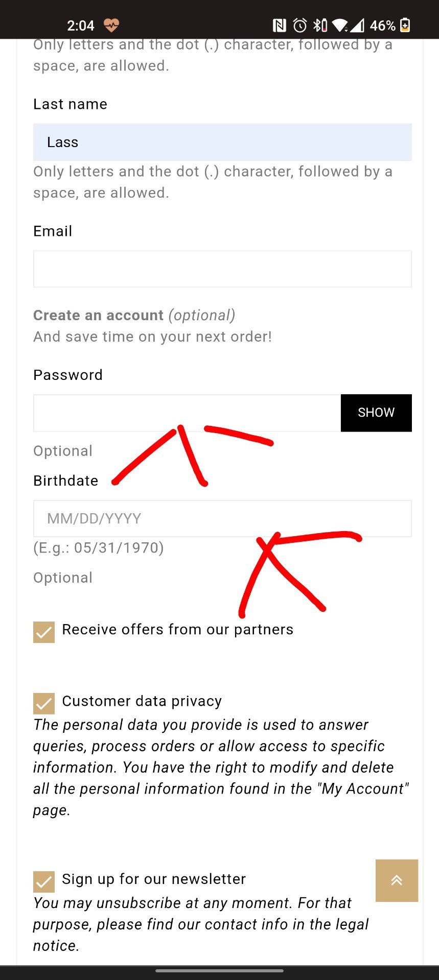
Task: Select the Password input field
Action: tap(187, 413)
